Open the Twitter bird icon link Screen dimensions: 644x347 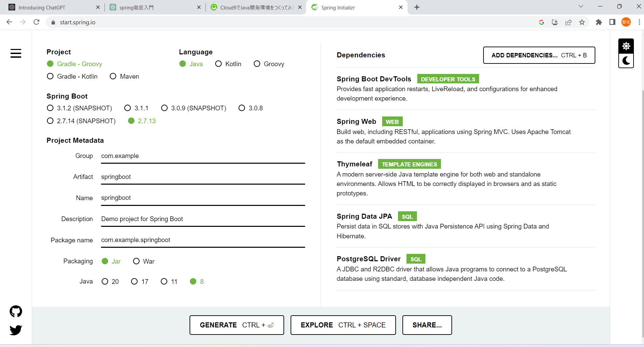pos(16,330)
